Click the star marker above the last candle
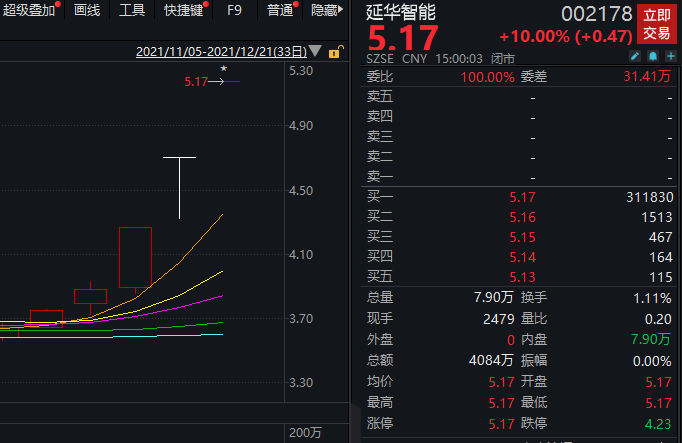The width and height of the screenshot is (682, 443). point(224,68)
